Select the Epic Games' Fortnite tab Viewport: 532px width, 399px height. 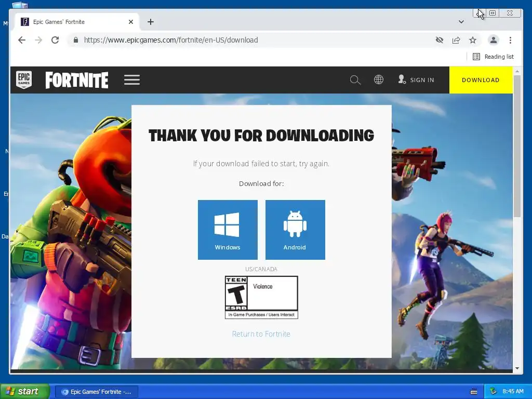point(76,22)
